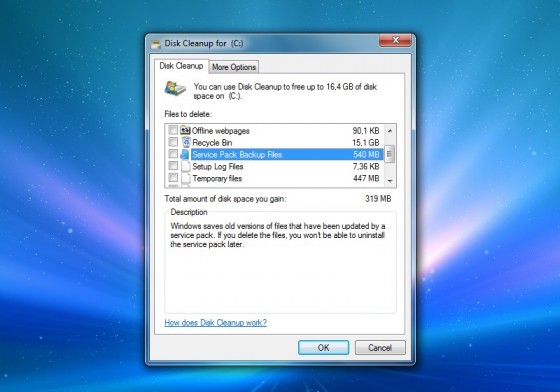Confirm cleanup with the OK button
Viewport: 560px width, 392px height.
[x=323, y=347]
